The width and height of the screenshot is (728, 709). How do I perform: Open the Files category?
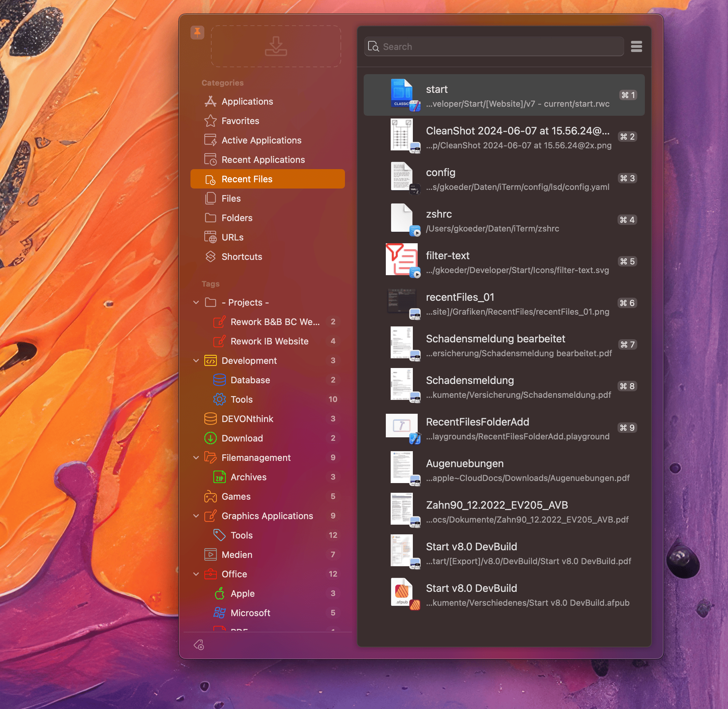pyautogui.click(x=268, y=198)
